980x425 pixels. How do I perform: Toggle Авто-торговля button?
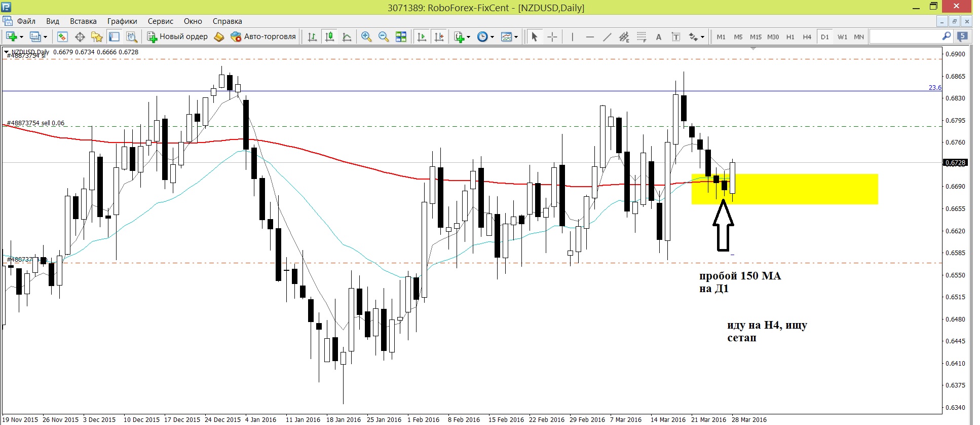263,37
